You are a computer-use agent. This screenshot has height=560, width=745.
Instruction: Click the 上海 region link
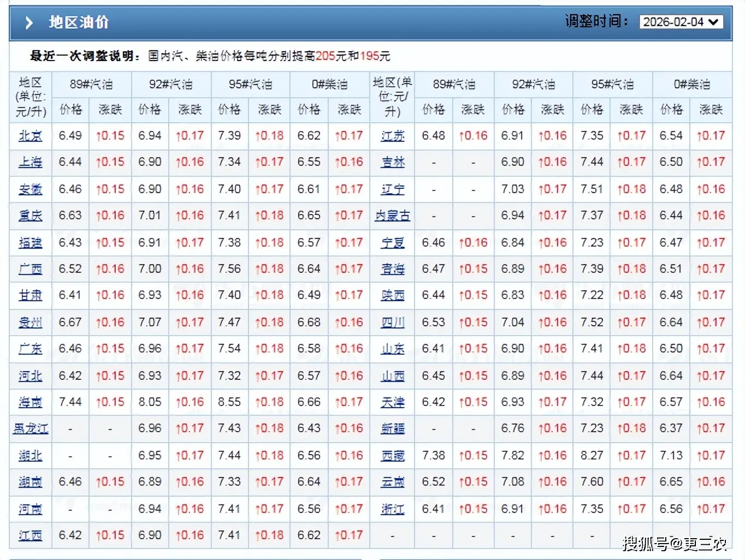[x=29, y=162]
